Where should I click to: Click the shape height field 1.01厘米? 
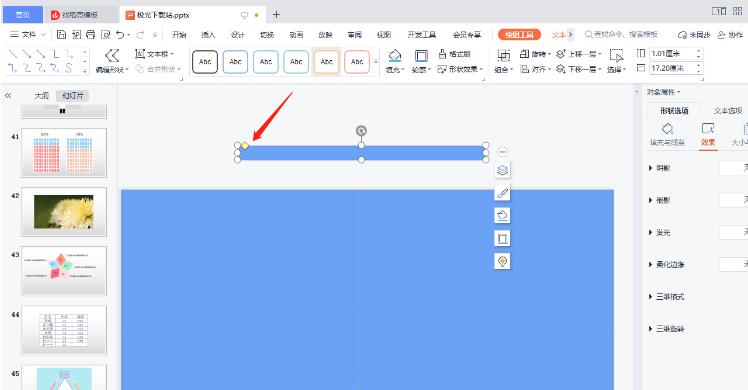pos(672,53)
